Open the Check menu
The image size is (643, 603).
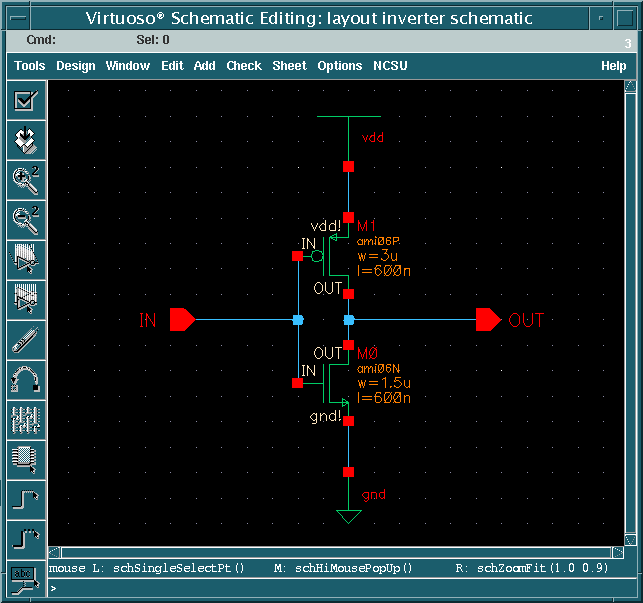[x=244, y=66]
